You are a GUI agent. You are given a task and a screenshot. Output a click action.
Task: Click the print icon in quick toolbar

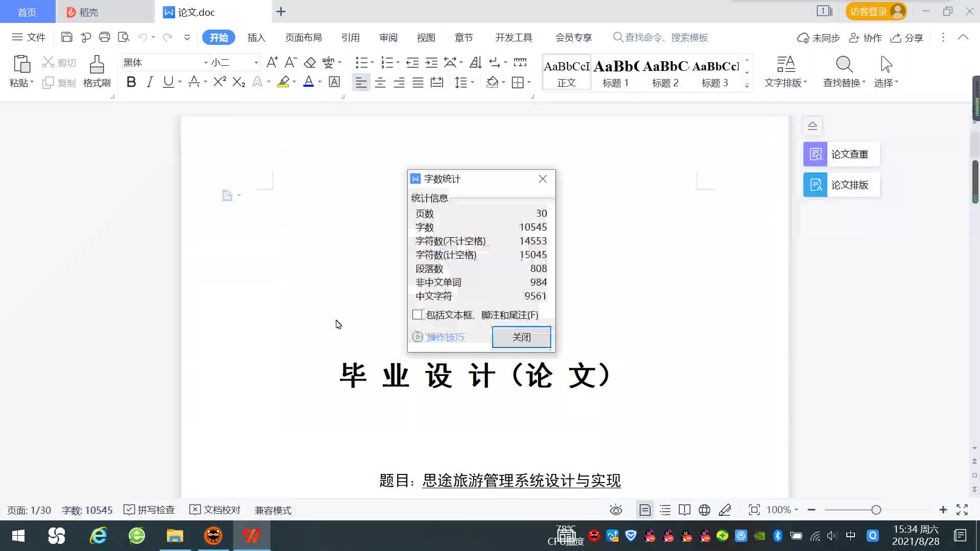coord(105,37)
